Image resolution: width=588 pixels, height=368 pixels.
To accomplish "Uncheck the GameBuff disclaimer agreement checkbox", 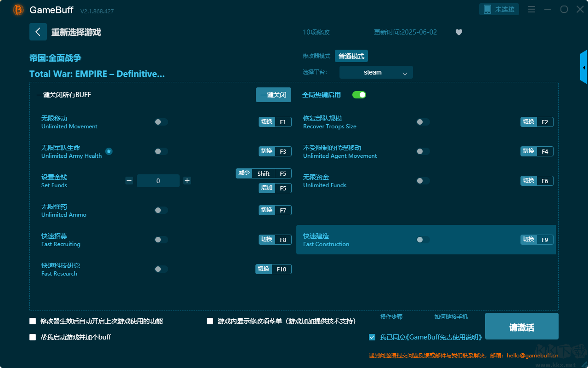I will click(372, 337).
